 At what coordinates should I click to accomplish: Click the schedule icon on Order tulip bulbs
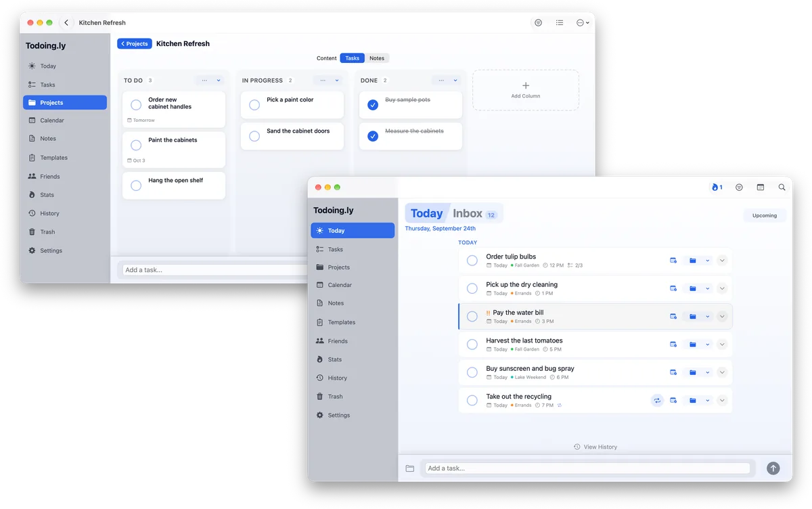point(673,261)
